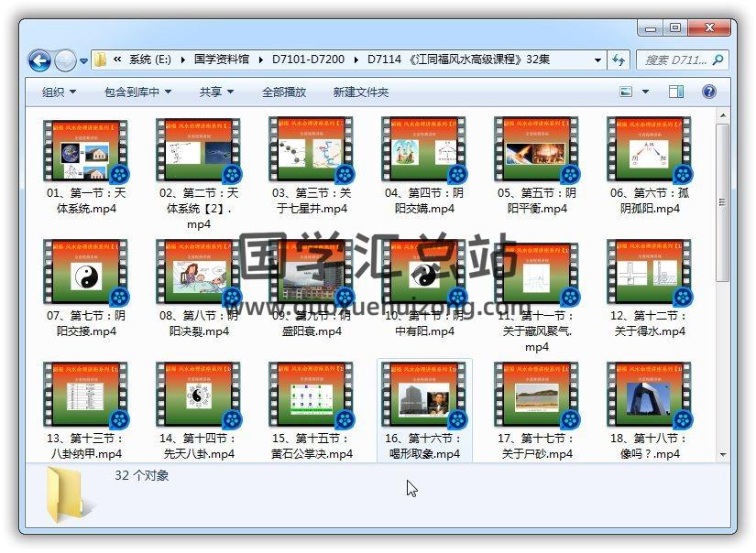Click the 新建文件夹 button
This screenshot has height=553, width=756.
(361, 92)
